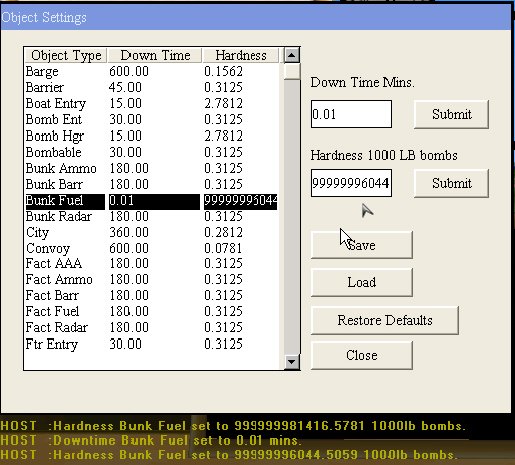Click the scroll down arrow in list

click(x=292, y=362)
